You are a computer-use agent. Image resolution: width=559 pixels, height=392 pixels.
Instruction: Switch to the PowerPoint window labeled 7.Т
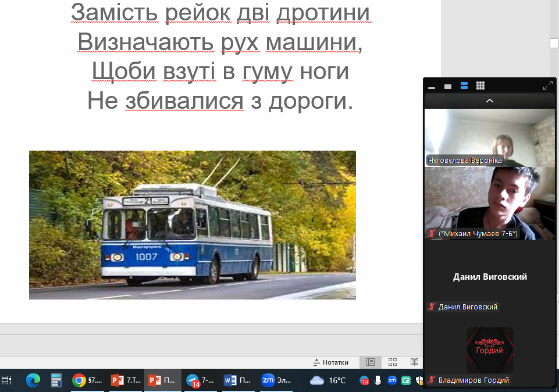pyautogui.click(x=126, y=380)
